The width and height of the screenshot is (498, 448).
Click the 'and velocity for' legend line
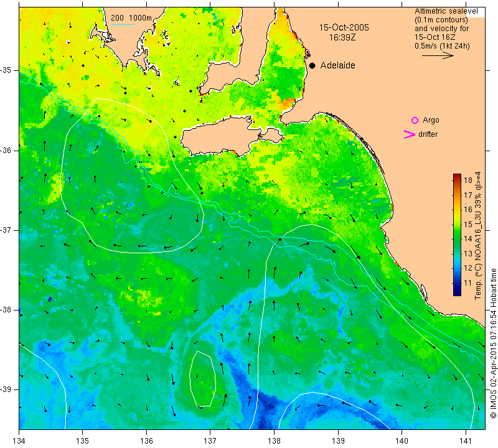[x=441, y=28]
